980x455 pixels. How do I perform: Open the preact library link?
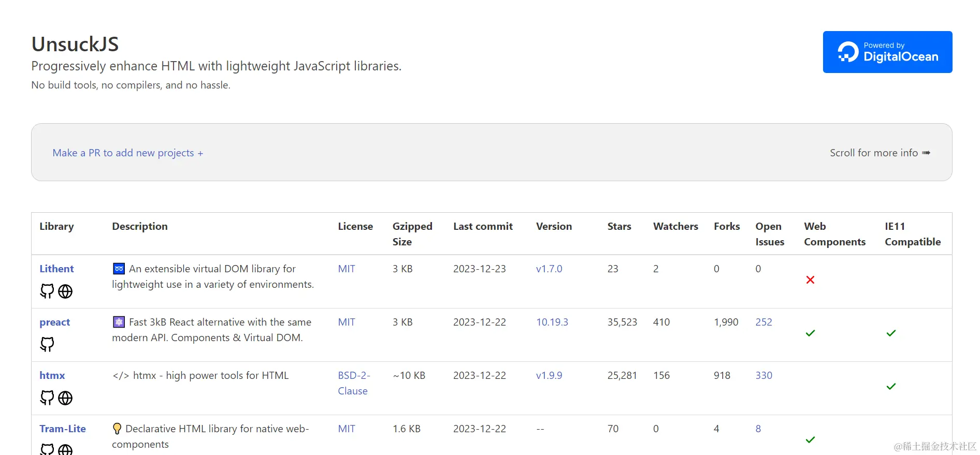tap(55, 322)
